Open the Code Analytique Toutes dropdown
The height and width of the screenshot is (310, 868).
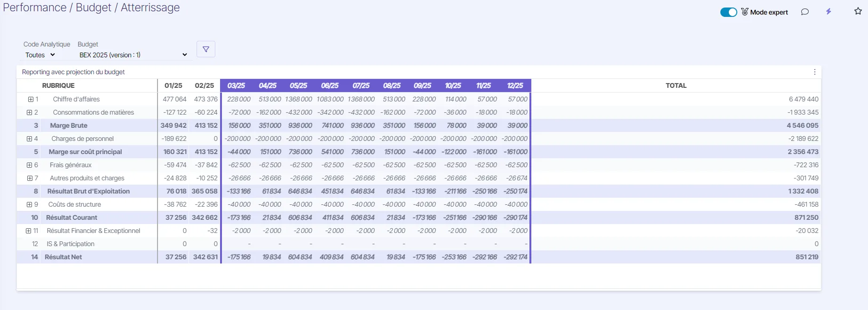(x=40, y=55)
